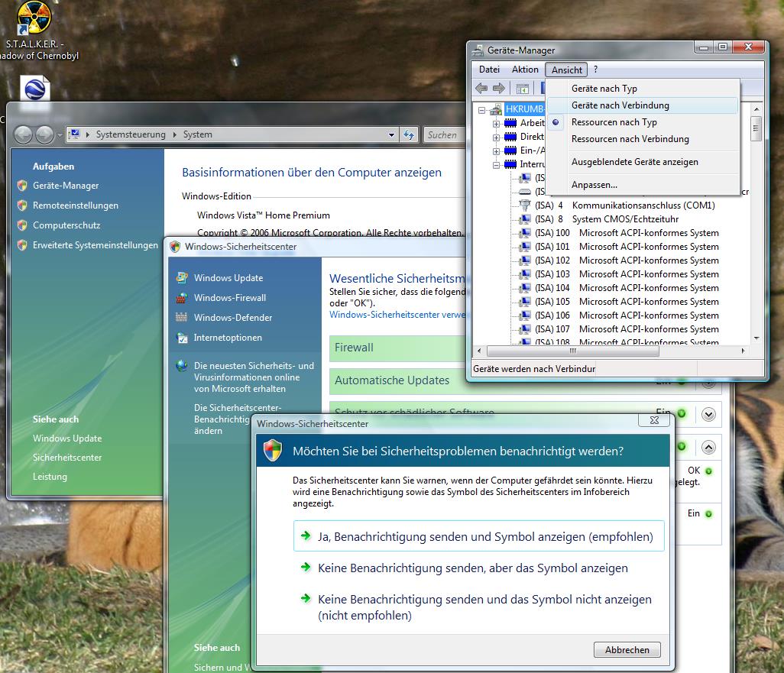Click the Windows-Defender icon in the sidebar
This screenshot has width=784, height=673.
point(182,318)
